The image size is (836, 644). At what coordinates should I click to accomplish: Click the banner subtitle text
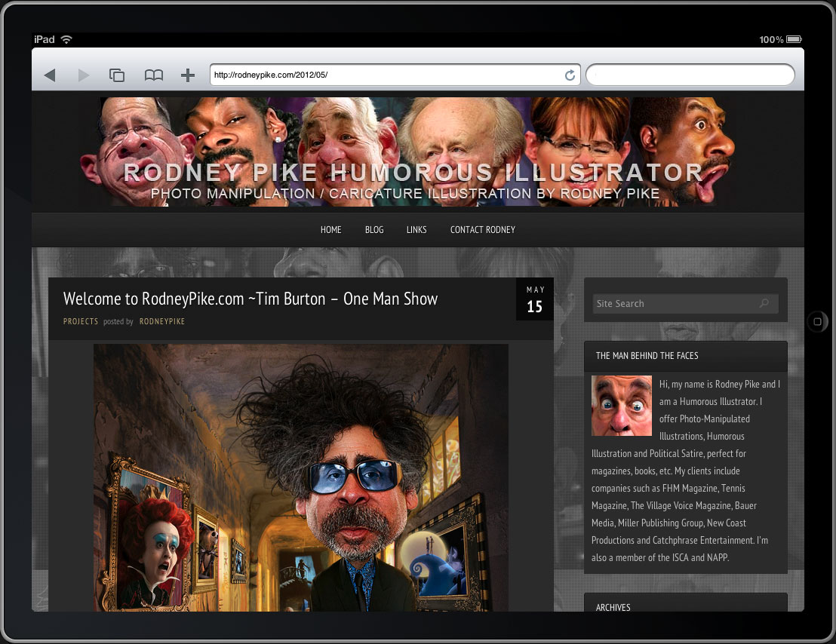(x=405, y=193)
